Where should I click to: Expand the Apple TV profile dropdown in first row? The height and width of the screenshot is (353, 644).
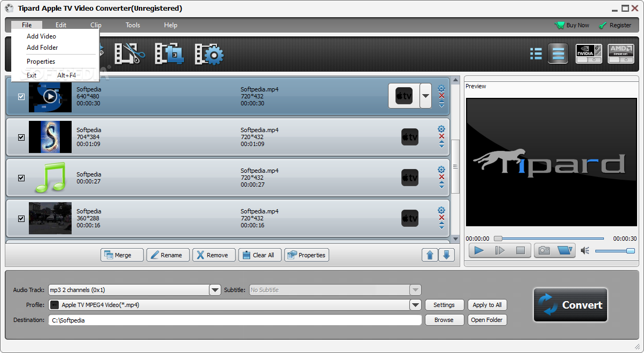pyautogui.click(x=425, y=96)
